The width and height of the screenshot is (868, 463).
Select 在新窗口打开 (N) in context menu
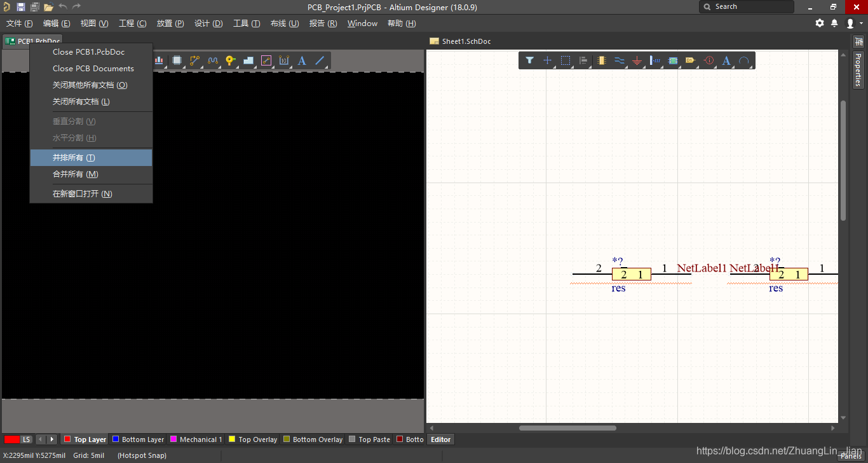pos(92,194)
